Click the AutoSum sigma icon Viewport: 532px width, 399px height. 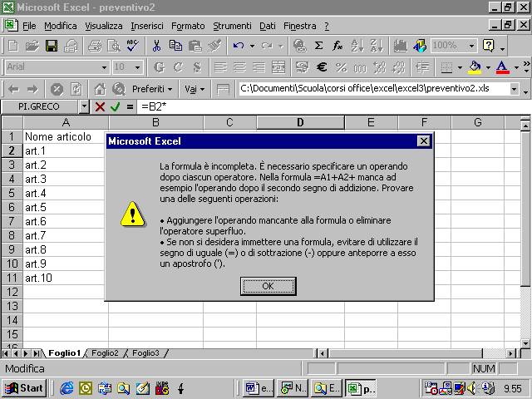(x=318, y=46)
